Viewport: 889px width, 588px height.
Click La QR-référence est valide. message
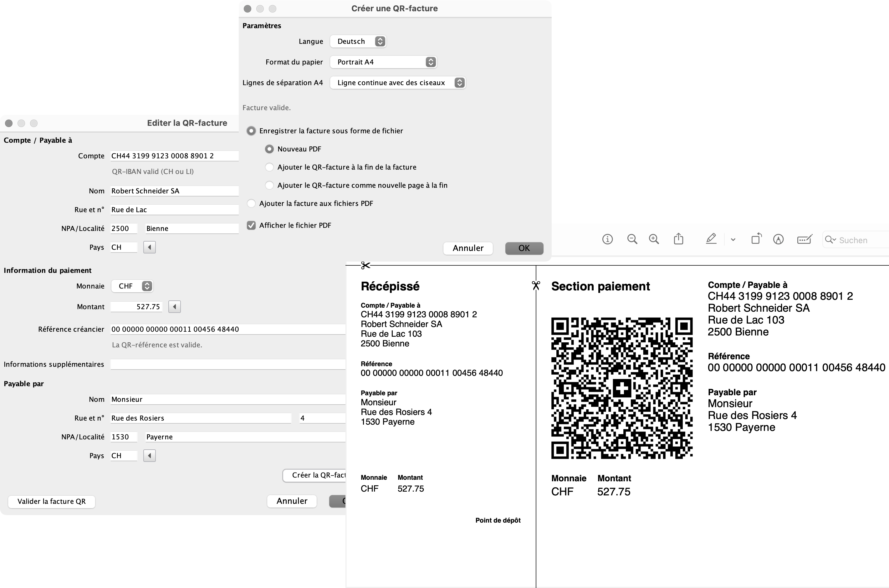tap(157, 345)
